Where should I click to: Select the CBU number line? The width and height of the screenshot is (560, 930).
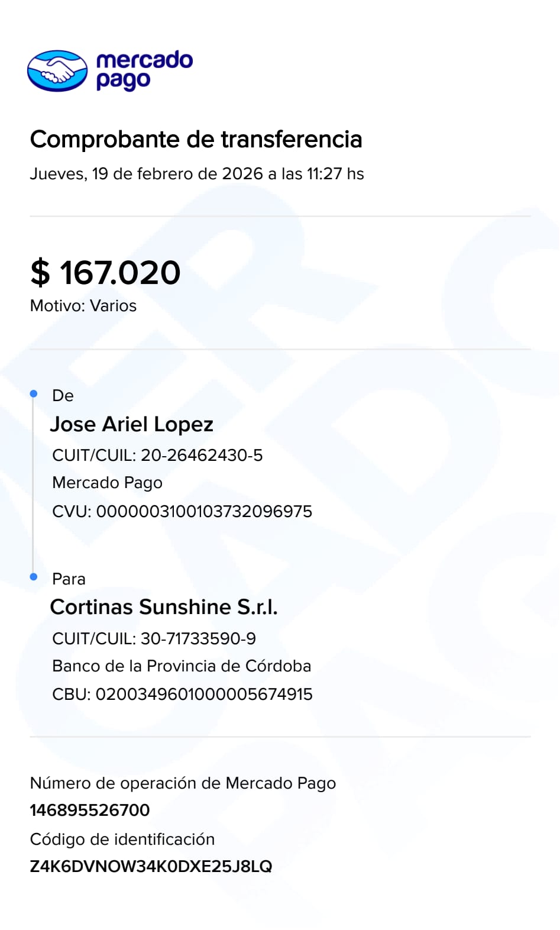(182, 694)
